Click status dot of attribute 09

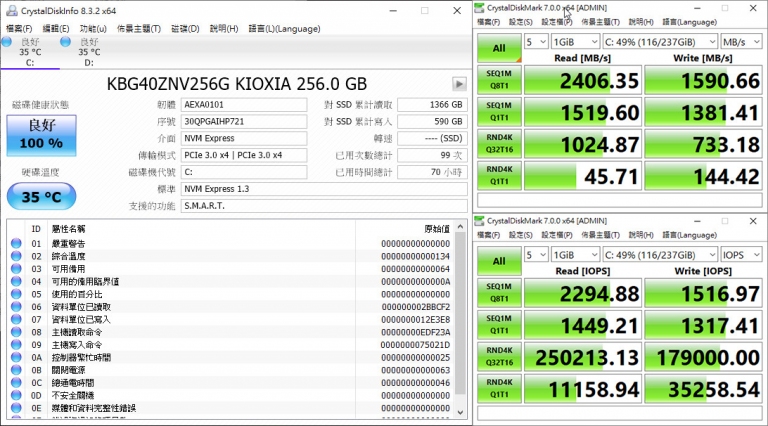click(16, 345)
